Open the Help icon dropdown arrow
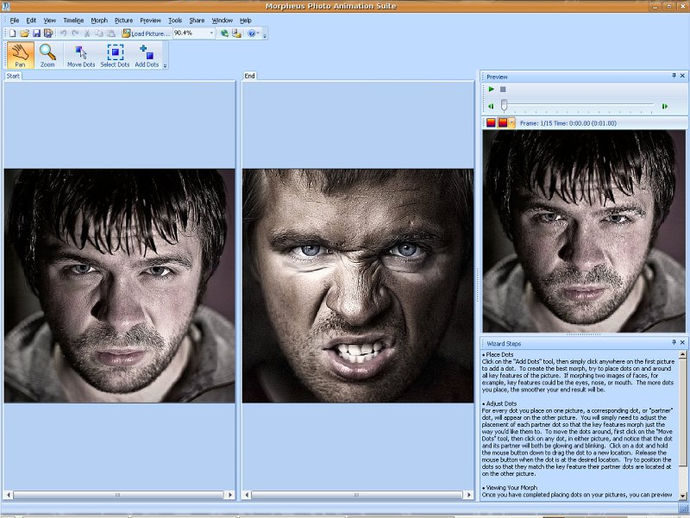The image size is (690, 518). coord(258,33)
